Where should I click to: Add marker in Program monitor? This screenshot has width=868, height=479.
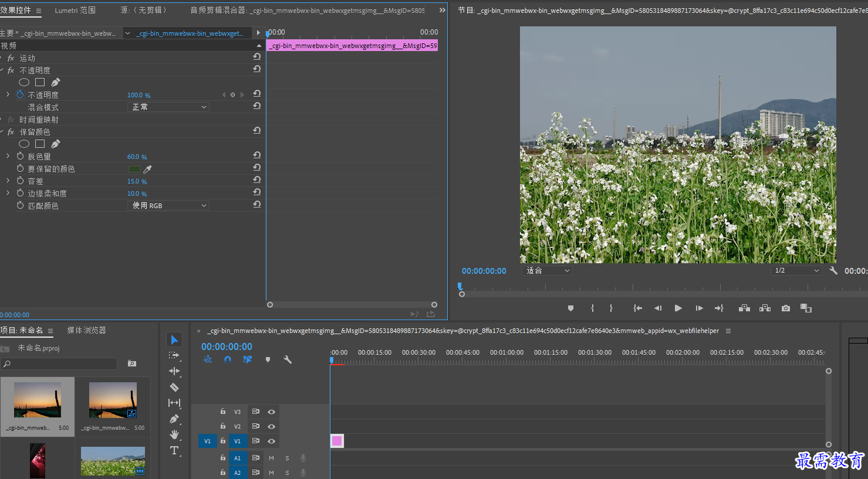[570, 308]
